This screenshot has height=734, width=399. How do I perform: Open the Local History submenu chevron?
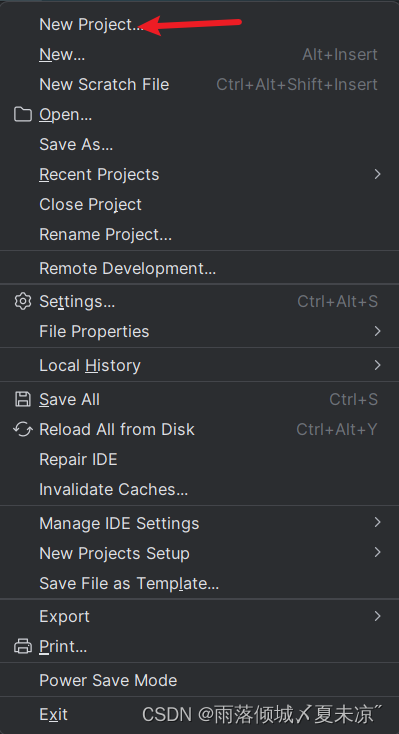click(x=377, y=365)
